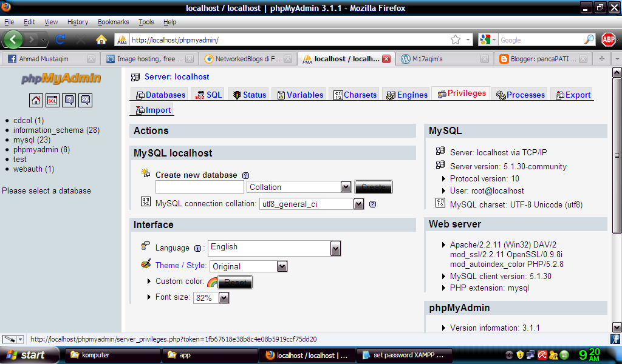Open MySQL documentation icon in sidebar
The width and height of the screenshot is (622, 364).
coord(86,100)
